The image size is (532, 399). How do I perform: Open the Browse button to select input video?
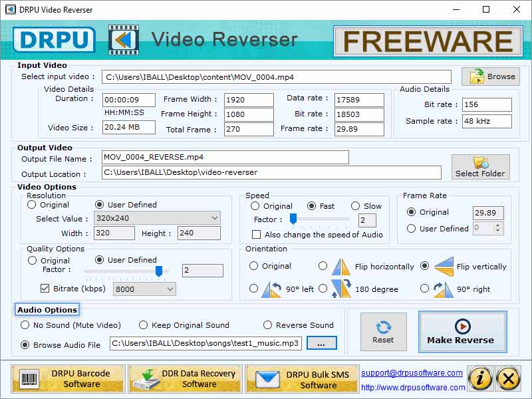click(x=491, y=76)
